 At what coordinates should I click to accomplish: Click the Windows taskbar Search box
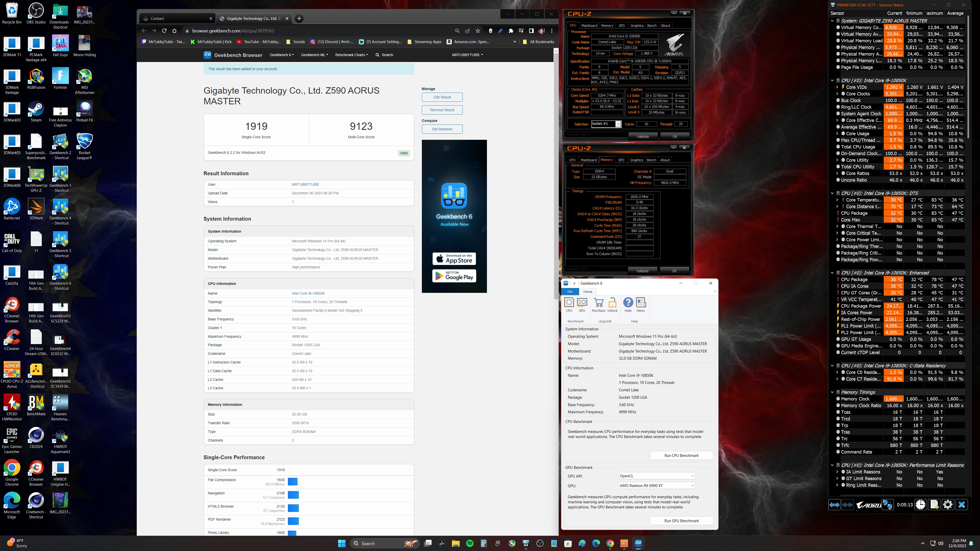pos(384,543)
